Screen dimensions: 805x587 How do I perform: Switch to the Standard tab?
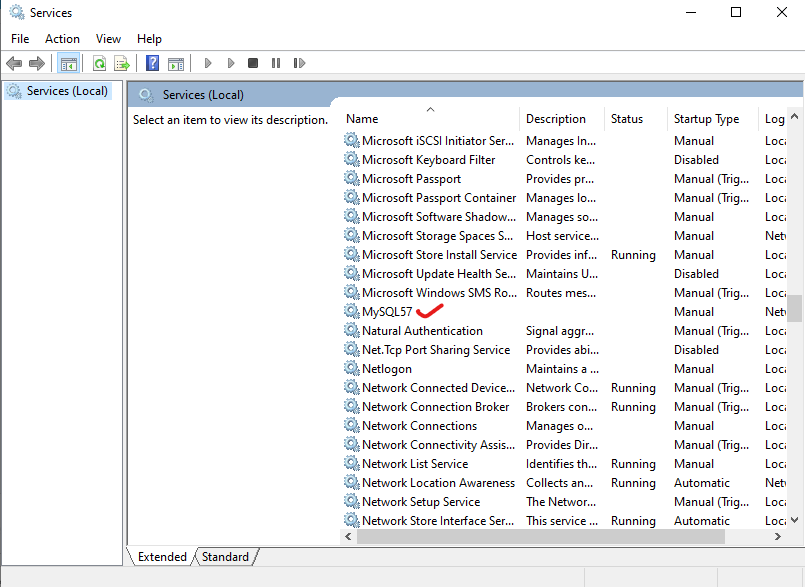click(x=225, y=557)
